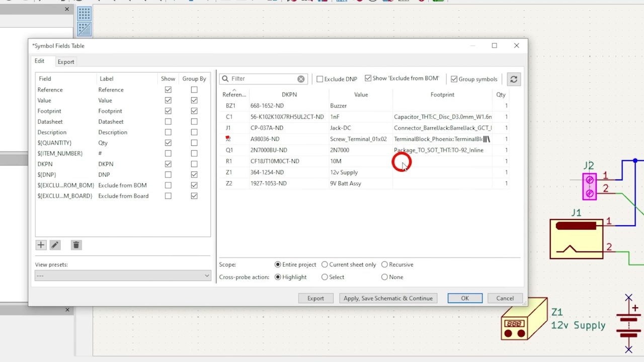Select the Recursive scope option
The image size is (644, 362).
384,264
